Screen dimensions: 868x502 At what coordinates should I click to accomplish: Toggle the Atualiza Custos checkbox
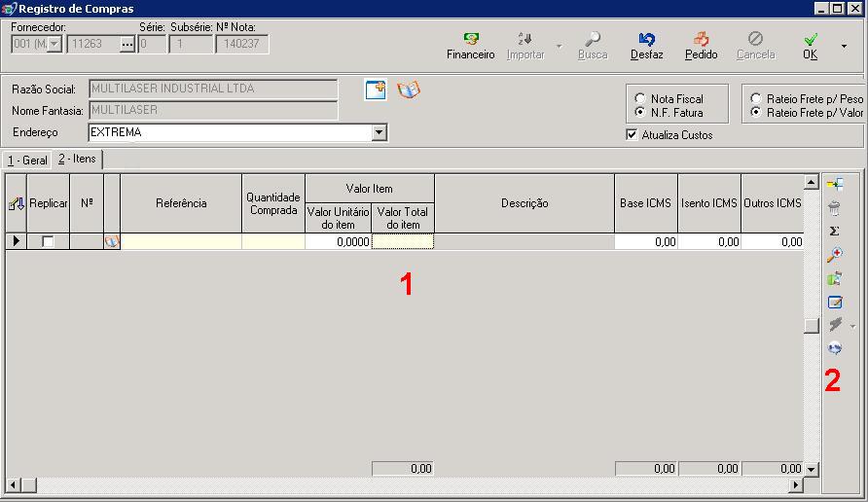[x=632, y=134]
